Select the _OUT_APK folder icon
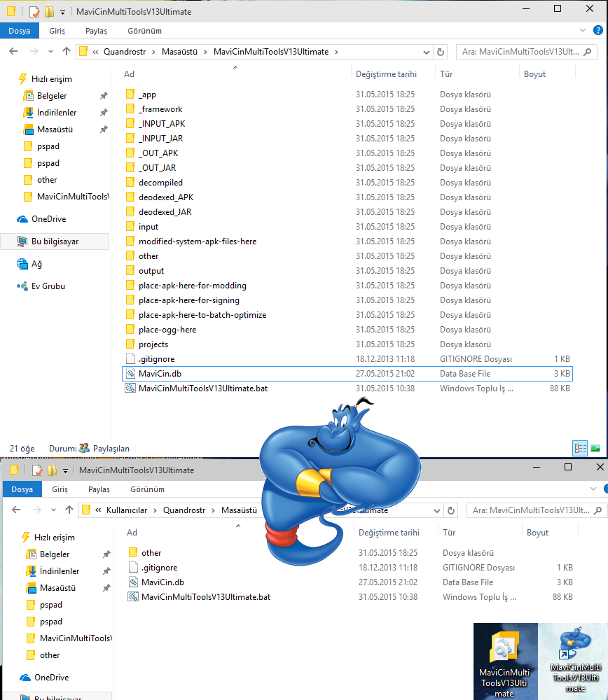 pyautogui.click(x=130, y=153)
